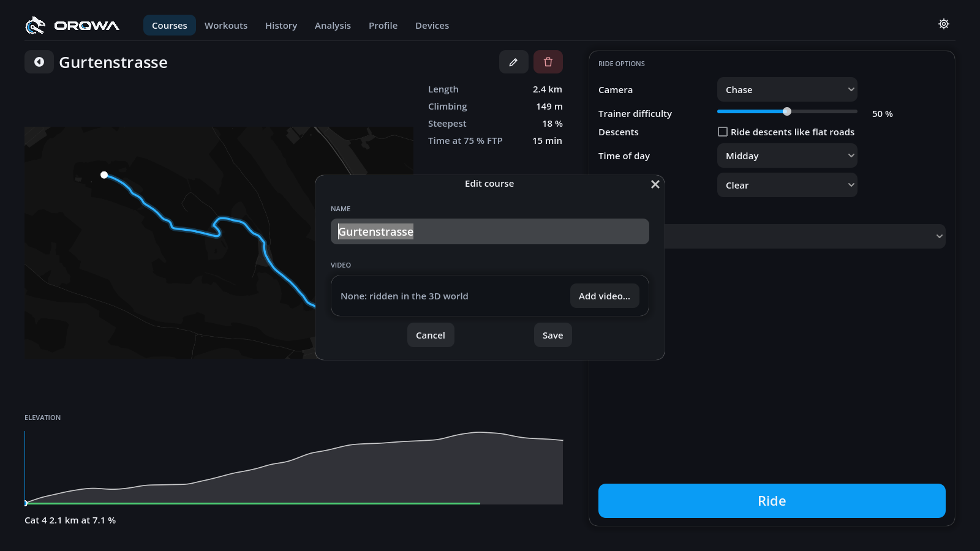Image resolution: width=980 pixels, height=551 pixels.
Task: Switch to the Courses tab
Action: [170, 25]
